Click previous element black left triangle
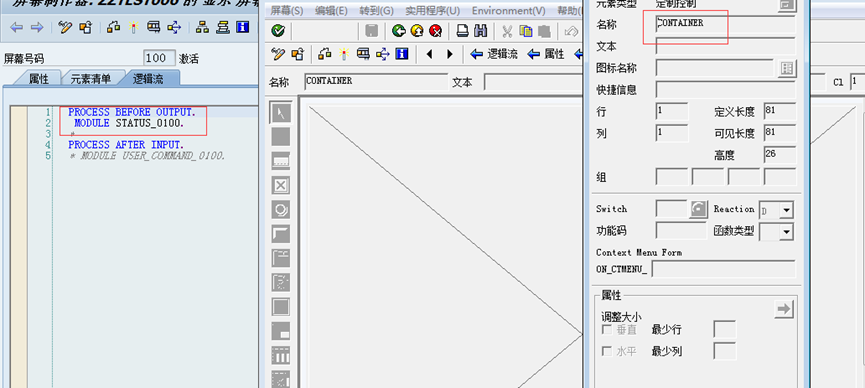 [x=430, y=54]
